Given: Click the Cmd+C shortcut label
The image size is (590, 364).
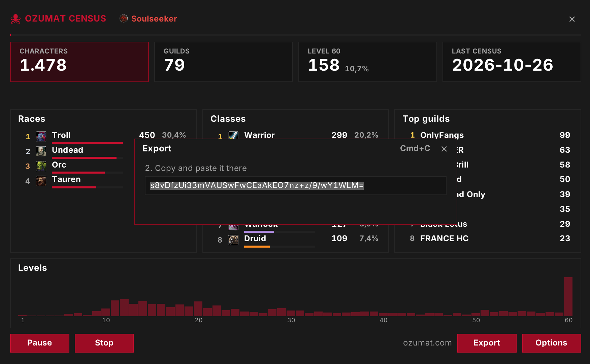Looking at the screenshot, I should (415, 148).
